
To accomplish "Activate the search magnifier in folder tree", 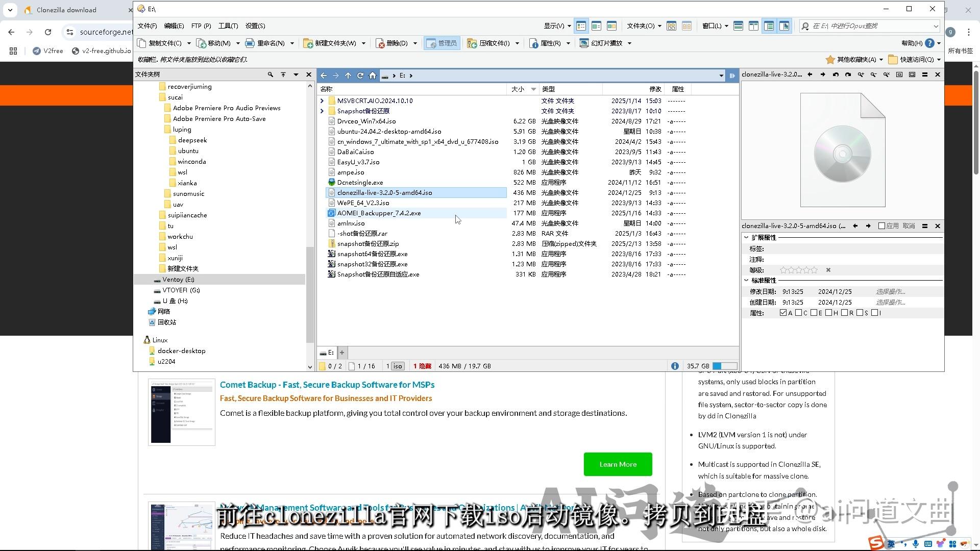I will 271,74.
